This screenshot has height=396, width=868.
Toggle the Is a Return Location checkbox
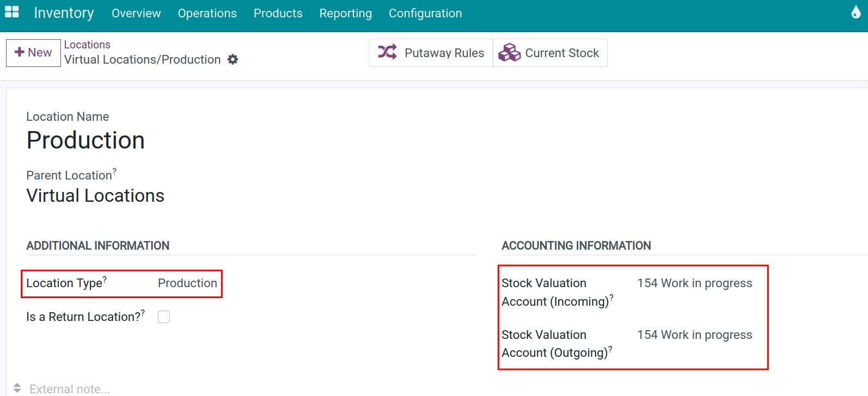click(164, 317)
